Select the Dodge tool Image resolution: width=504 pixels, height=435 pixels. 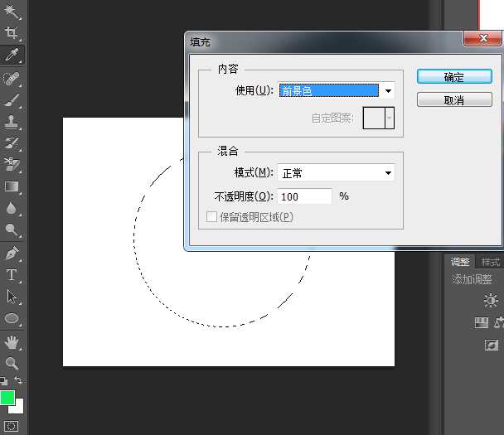coord(12,230)
